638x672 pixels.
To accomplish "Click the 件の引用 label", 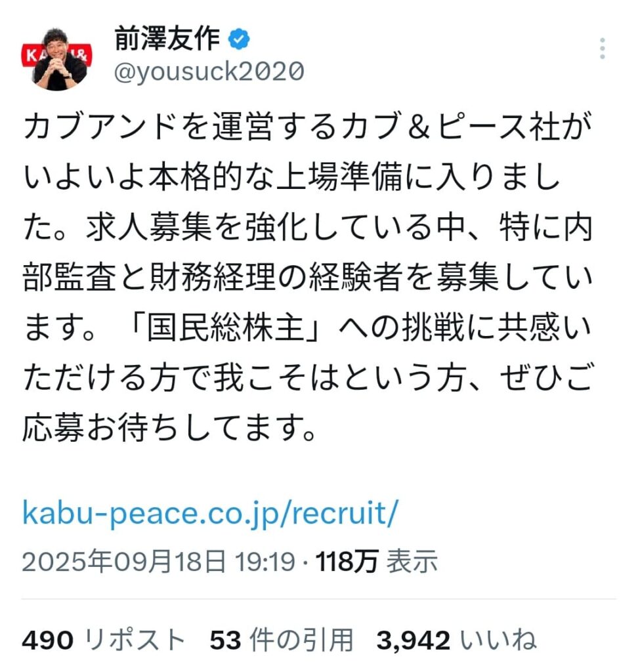I will coord(301,640).
